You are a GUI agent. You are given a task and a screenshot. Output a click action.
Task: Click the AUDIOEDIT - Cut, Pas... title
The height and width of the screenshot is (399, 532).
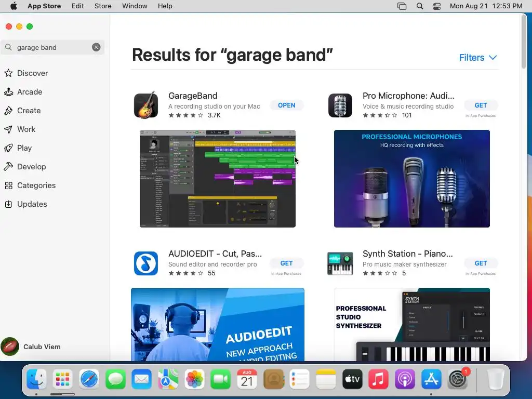215,254
